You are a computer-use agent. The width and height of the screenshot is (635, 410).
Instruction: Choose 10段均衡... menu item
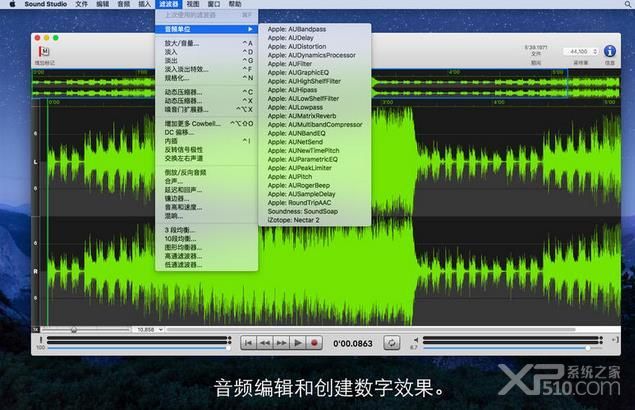[x=207, y=239]
